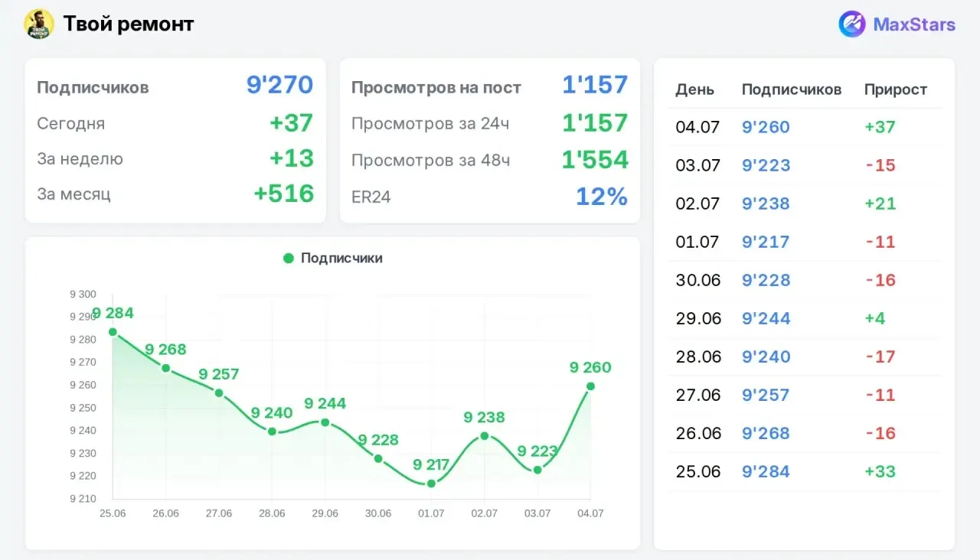Select the 9 217 lowest chart point
This screenshot has width=980, height=560.
[x=431, y=483]
